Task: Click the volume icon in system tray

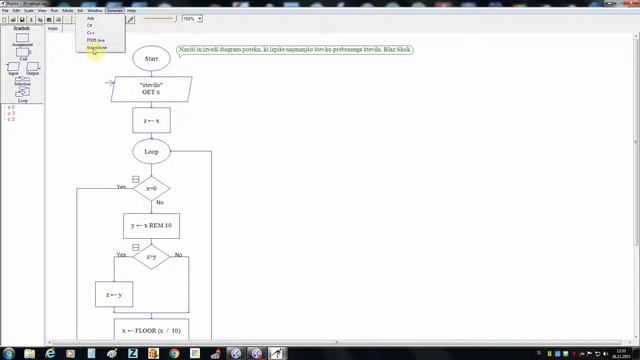Action: [605, 354]
